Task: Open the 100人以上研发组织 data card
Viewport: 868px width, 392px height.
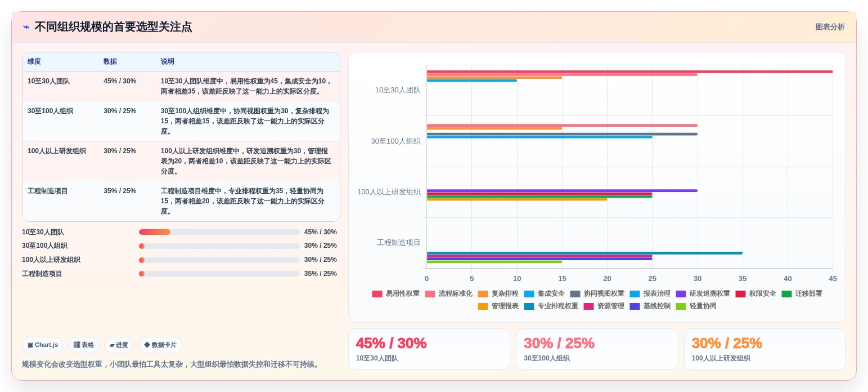Action: [x=765, y=349]
